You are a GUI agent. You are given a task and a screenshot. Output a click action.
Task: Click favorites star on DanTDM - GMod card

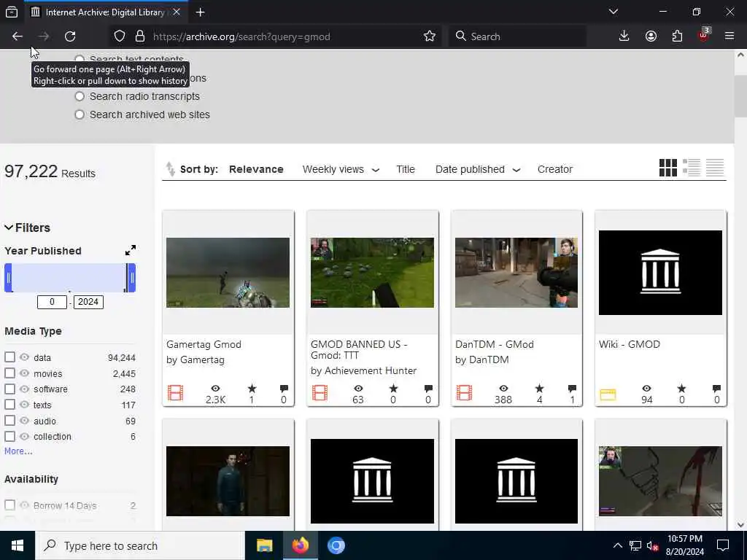point(539,389)
